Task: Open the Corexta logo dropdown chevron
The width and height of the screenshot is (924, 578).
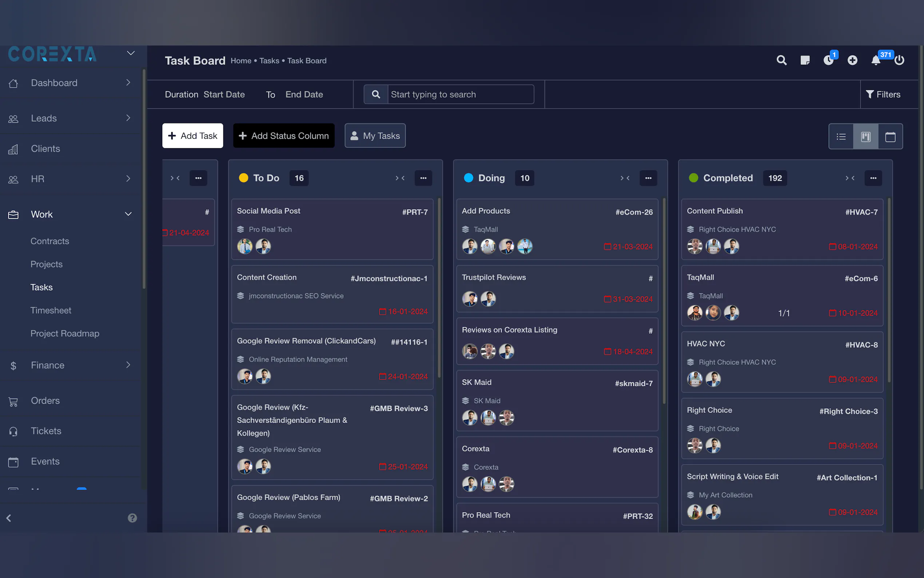Action: (131, 53)
